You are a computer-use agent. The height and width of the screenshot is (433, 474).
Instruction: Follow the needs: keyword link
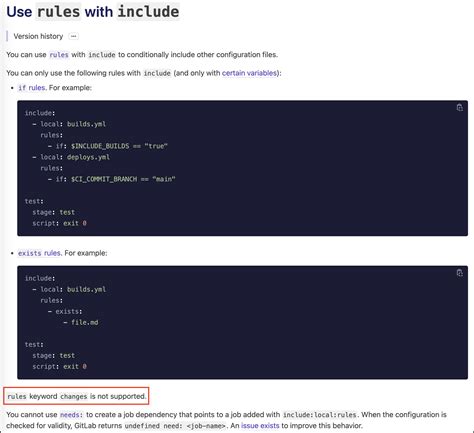(71, 415)
